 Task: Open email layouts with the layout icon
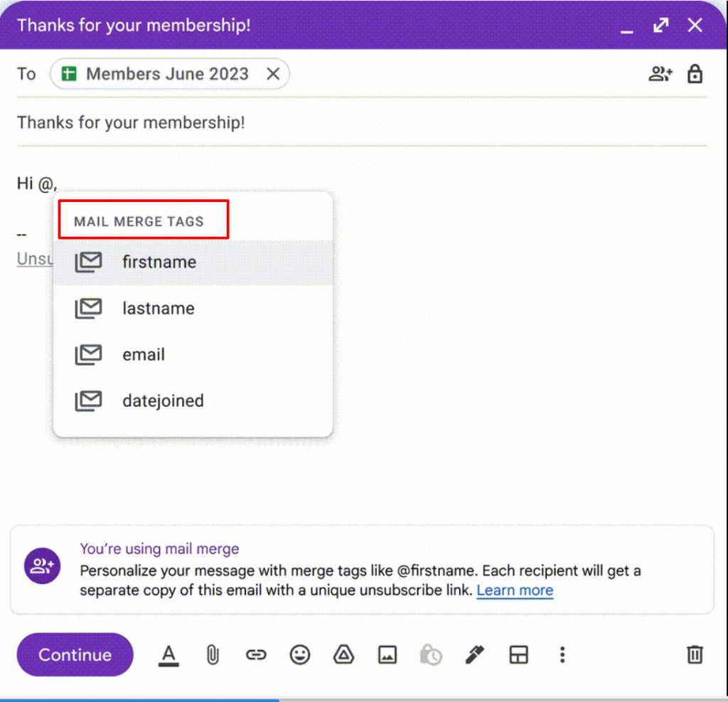(518, 654)
